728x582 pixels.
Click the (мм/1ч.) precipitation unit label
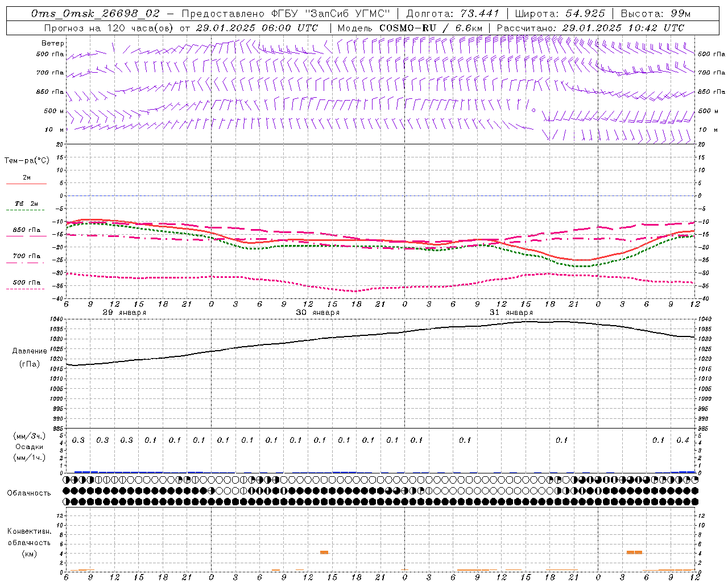(30, 458)
